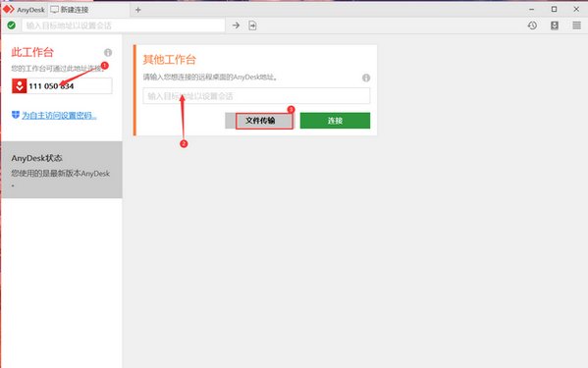588x368 pixels.
Task: Click info icon in 其他工作台 panel
Action: pos(366,78)
